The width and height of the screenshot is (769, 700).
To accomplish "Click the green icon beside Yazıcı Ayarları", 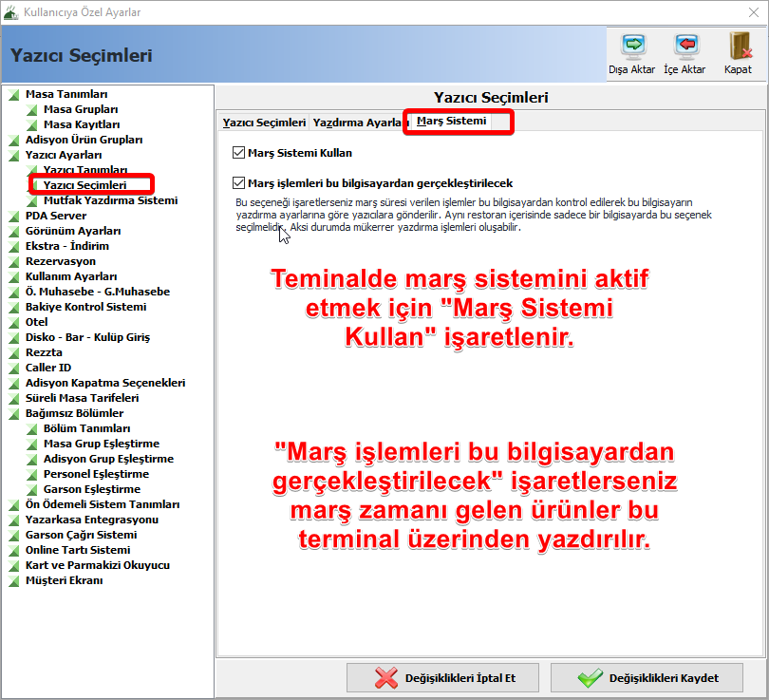I will pyautogui.click(x=14, y=156).
